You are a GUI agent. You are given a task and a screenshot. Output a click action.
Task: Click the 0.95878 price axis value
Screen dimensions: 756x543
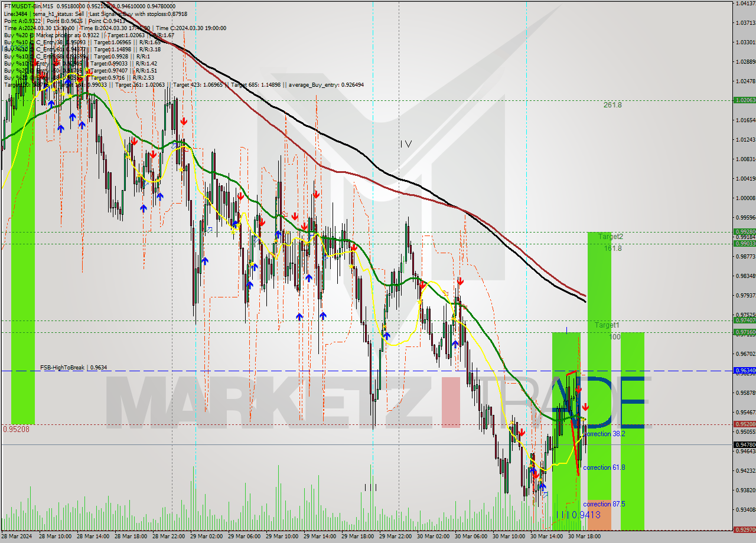coord(745,392)
